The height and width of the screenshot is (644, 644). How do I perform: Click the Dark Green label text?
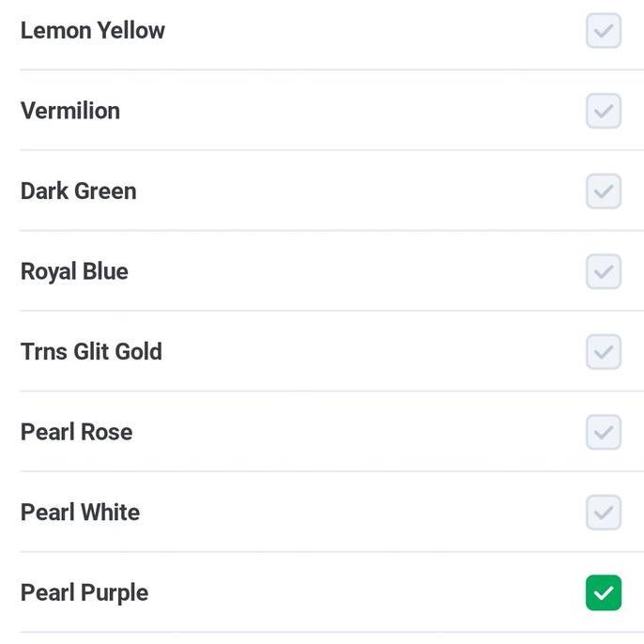78,192
